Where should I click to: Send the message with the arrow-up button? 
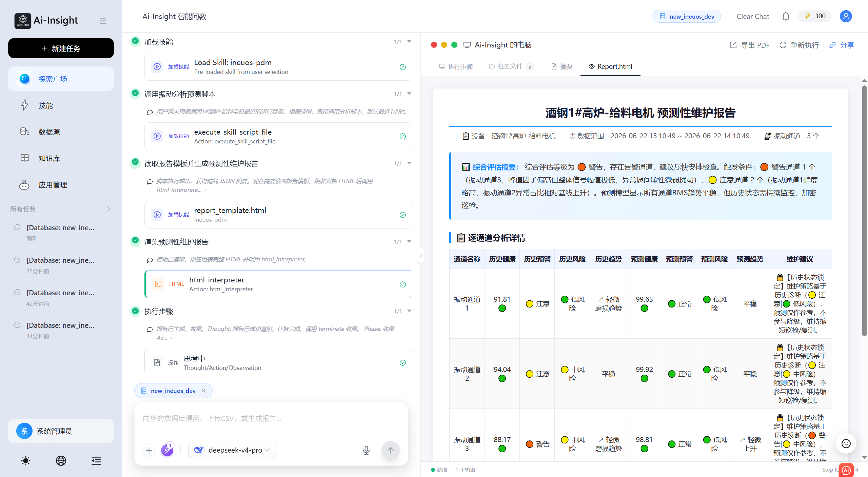391,450
